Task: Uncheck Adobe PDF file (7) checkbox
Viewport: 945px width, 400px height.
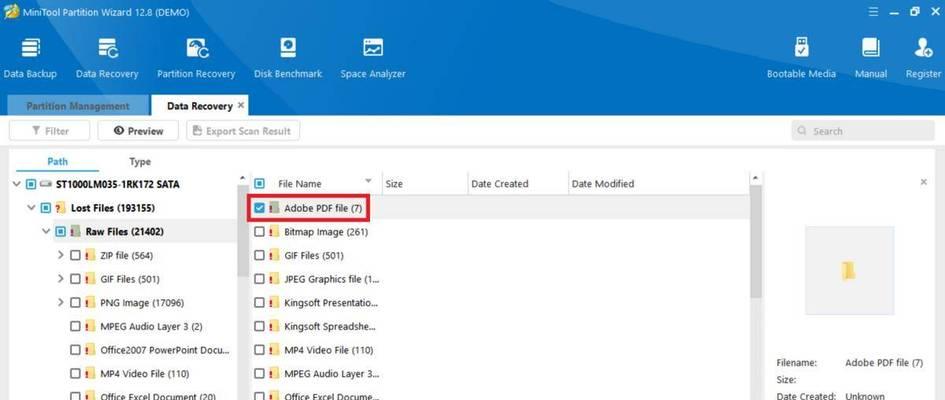Action: coord(259,208)
